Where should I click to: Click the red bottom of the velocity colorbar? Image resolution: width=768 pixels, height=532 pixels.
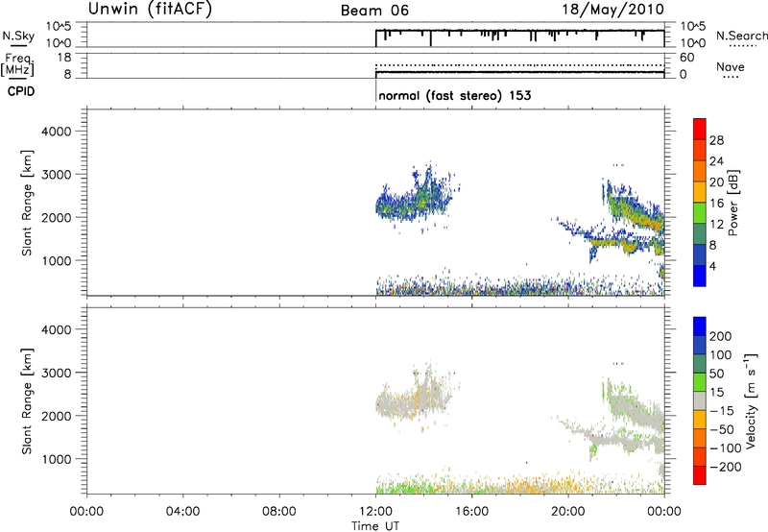(x=700, y=475)
